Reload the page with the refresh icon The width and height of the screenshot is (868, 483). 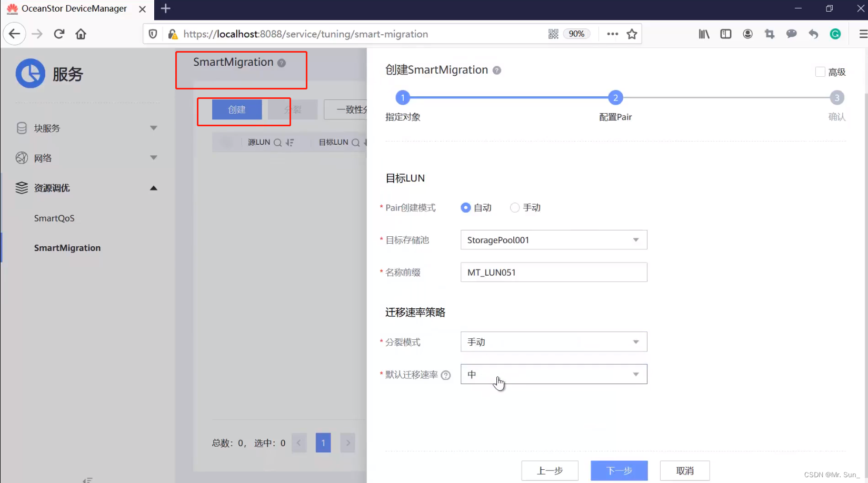59,34
